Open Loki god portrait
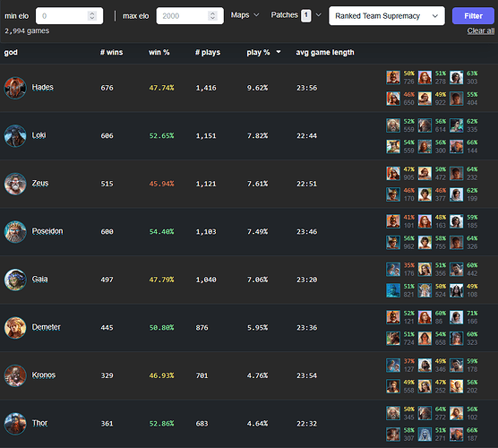 (x=15, y=136)
